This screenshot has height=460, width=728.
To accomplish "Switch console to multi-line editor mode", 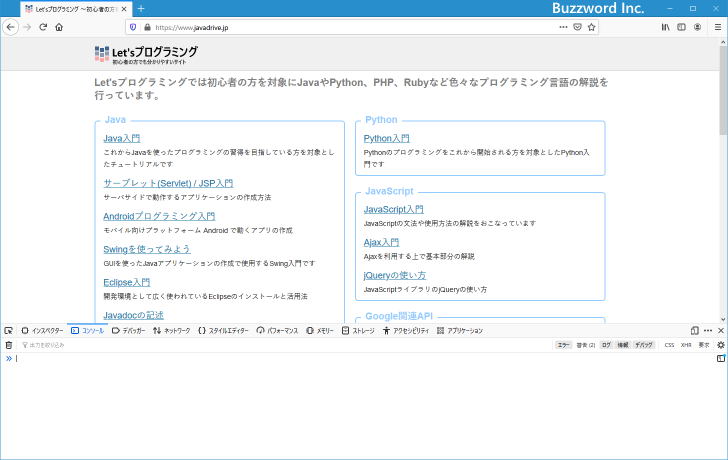I will tap(721, 358).
